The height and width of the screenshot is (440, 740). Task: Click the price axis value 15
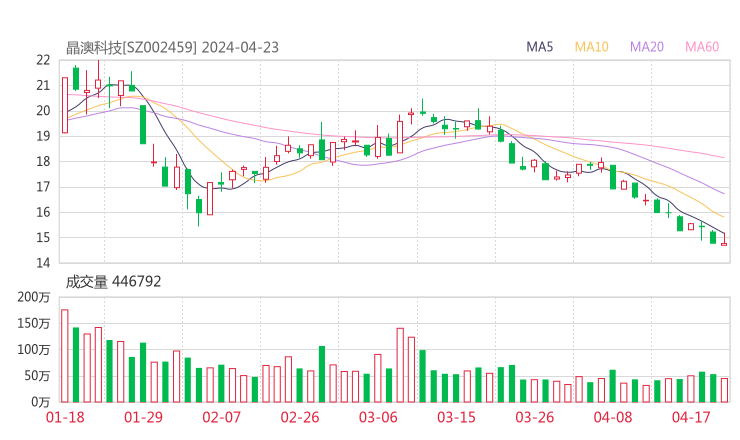pos(43,237)
